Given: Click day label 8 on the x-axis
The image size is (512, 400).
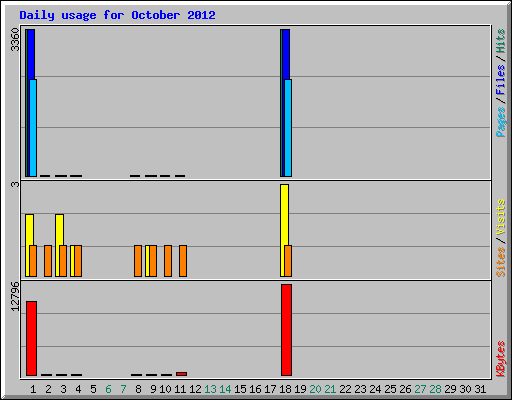Looking at the screenshot, I should 138,389.
